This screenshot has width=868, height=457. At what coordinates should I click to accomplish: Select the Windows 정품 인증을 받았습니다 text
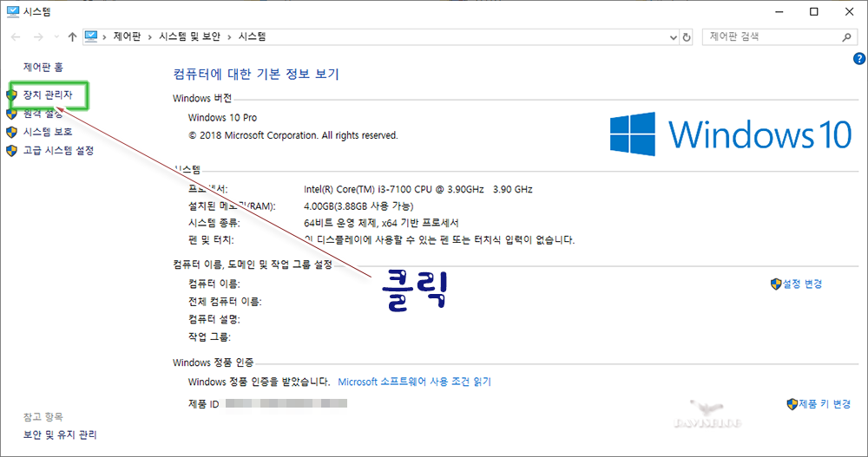(x=259, y=382)
